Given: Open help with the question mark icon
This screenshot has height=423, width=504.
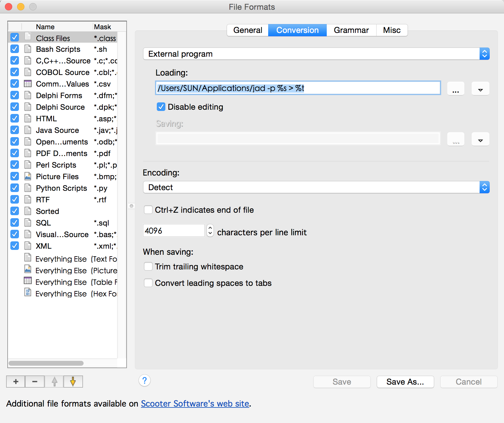Looking at the screenshot, I should coord(145,381).
